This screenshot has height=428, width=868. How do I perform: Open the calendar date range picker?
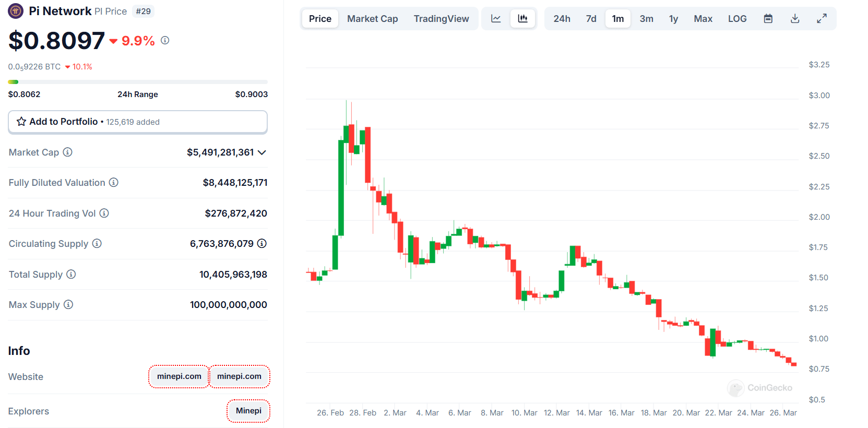[768, 19]
